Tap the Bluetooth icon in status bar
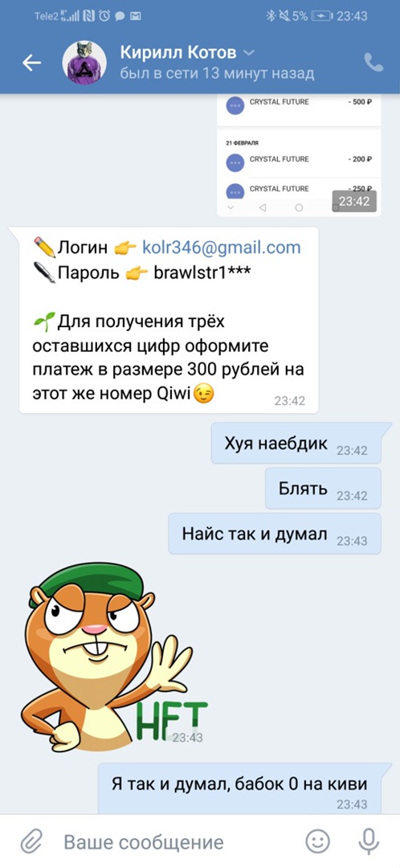400x868 pixels. tap(271, 16)
